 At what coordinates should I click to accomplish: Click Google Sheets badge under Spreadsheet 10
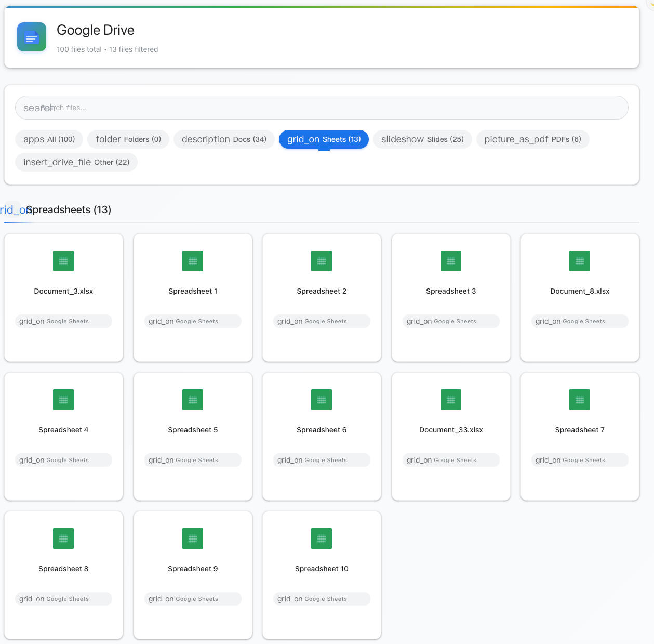point(322,599)
